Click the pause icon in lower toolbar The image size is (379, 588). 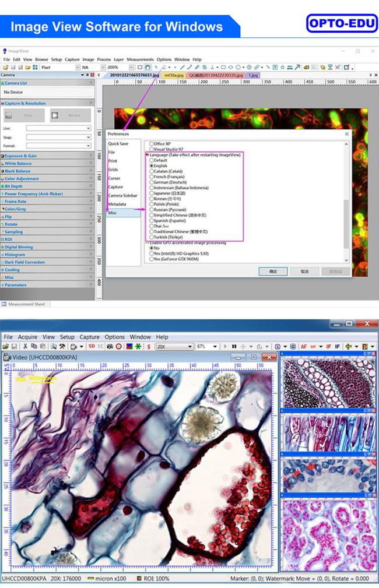click(234, 347)
